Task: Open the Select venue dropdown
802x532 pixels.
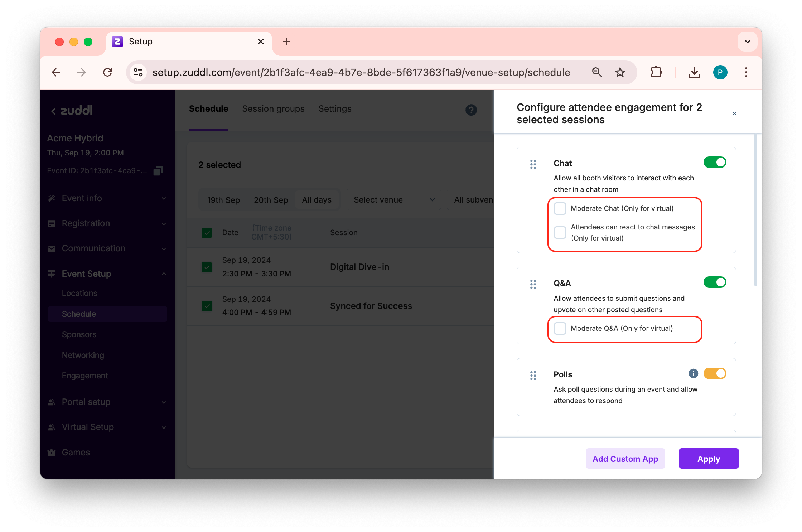Action: [x=393, y=200]
